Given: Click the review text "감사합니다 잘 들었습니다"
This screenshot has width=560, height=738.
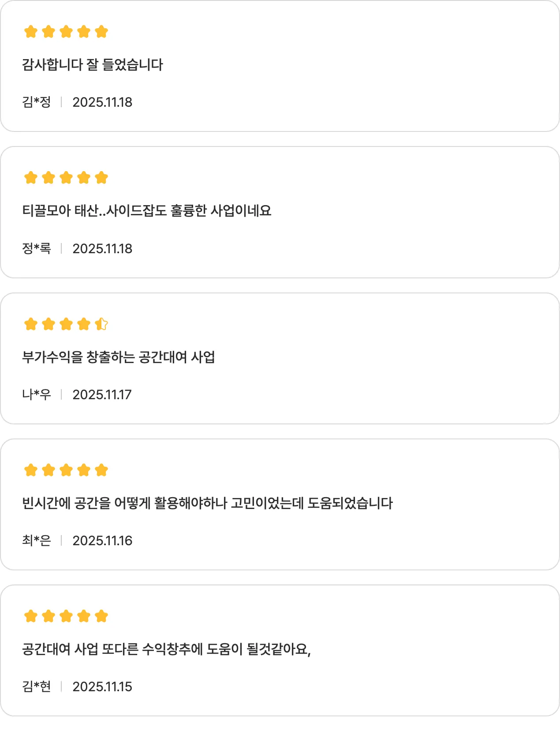Looking at the screenshot, I should 93,65.
